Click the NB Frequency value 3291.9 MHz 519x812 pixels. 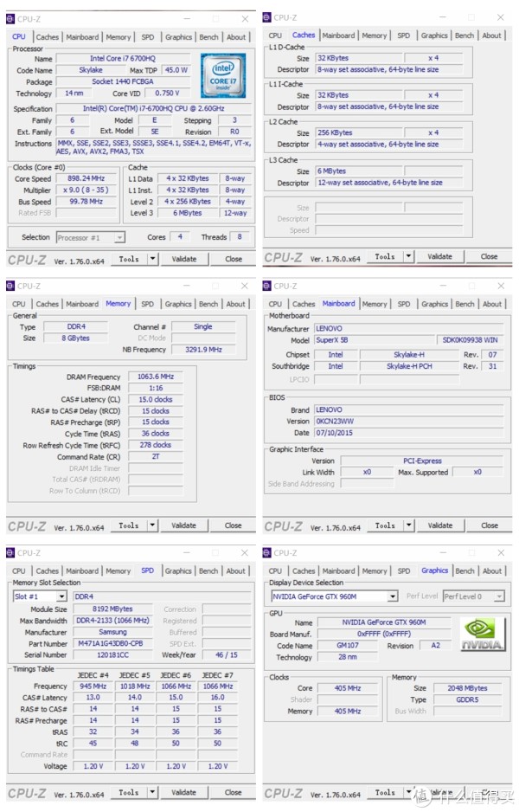203,350
